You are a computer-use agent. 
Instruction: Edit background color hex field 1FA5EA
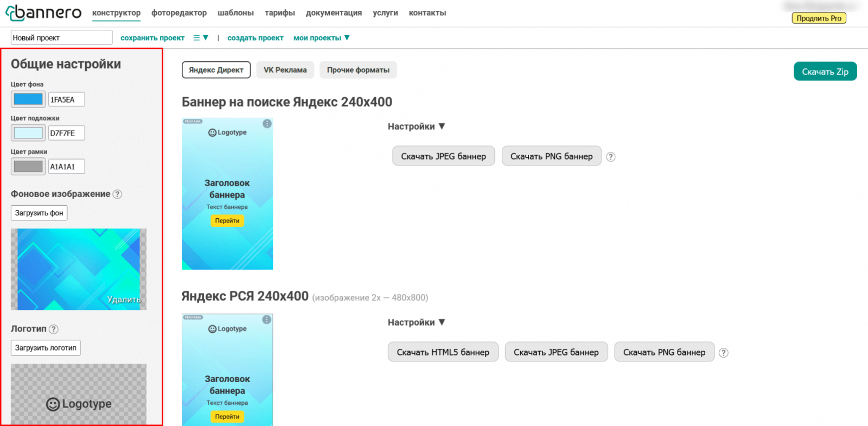(x=67, y=99)
